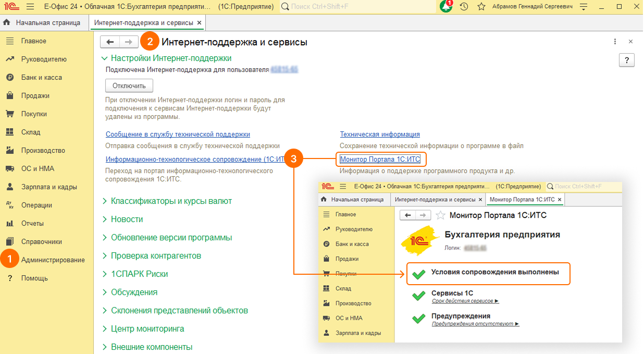Click the Отключить button
This screenshot has width=644, height=354.
pyautogui.click(x=129, y=86)
